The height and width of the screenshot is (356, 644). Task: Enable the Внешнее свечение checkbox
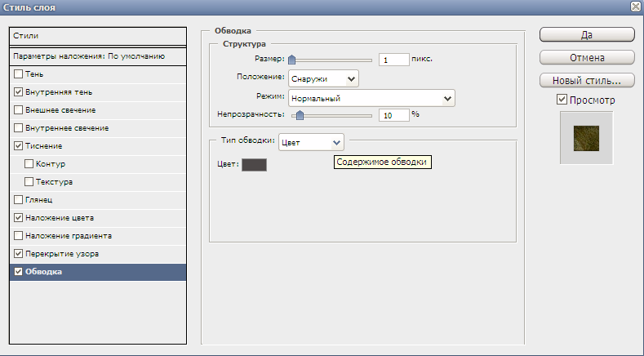point(18,109)
